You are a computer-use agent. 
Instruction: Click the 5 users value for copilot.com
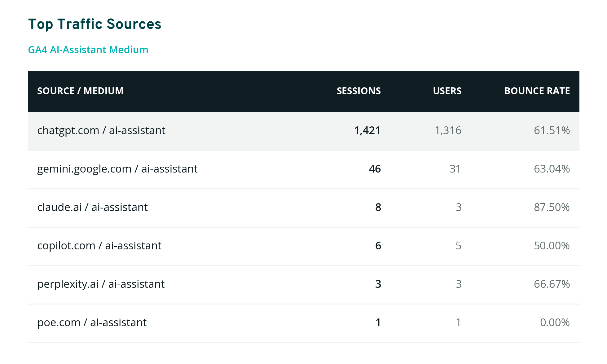tap(459, 246)
